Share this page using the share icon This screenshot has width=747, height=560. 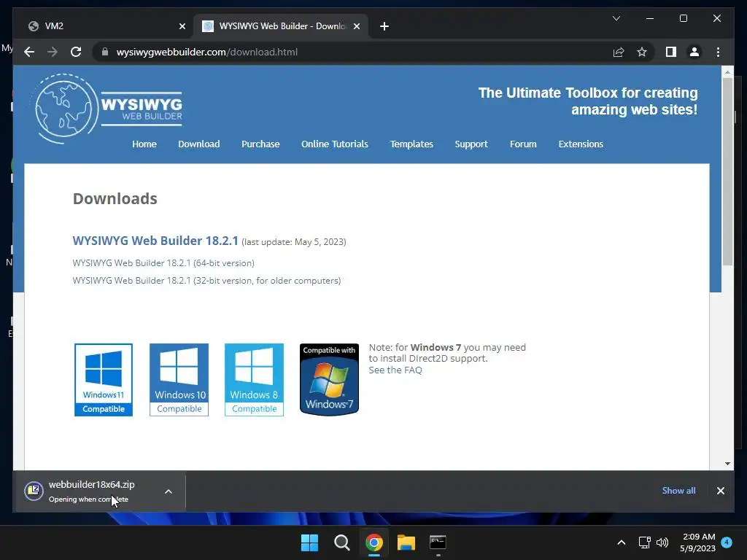point(619,52)
